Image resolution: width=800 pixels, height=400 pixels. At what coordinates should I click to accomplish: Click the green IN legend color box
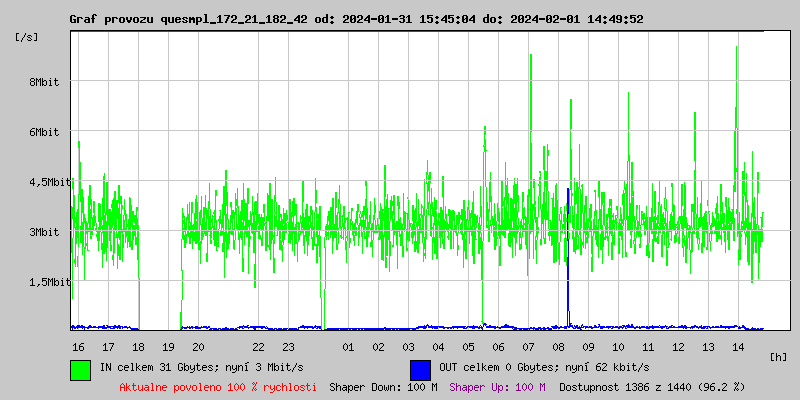(x=80, y=368)
